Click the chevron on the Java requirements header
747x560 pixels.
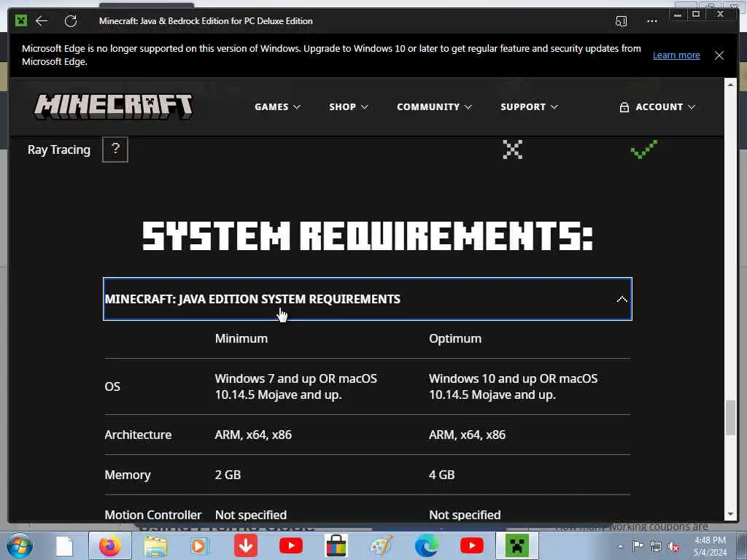click(622, 299)
